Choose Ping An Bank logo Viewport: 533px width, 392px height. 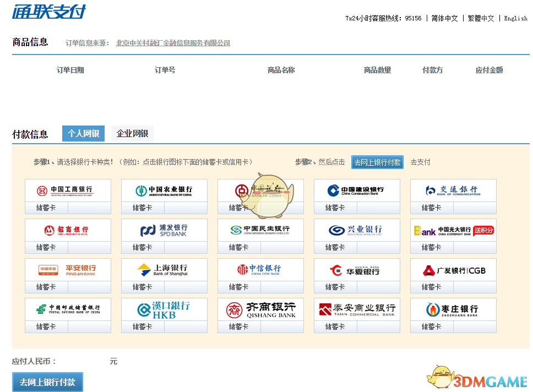point(68,270)
